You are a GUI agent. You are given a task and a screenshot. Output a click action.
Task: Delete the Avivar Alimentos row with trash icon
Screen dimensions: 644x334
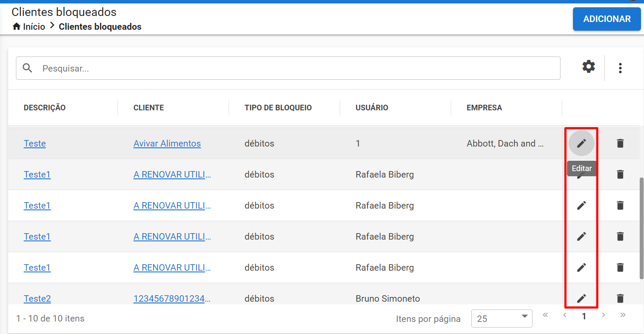tap(620, 143)
